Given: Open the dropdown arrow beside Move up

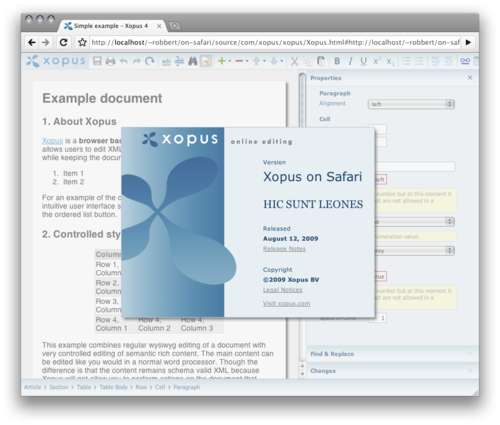Looking at the screenshot, I should [x=264, y=61].
